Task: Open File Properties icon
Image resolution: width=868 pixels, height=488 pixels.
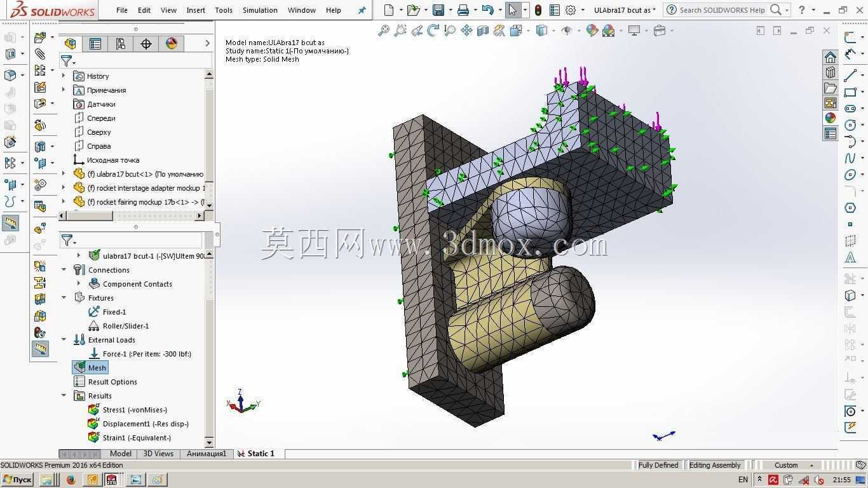Action: click(554, 10)
